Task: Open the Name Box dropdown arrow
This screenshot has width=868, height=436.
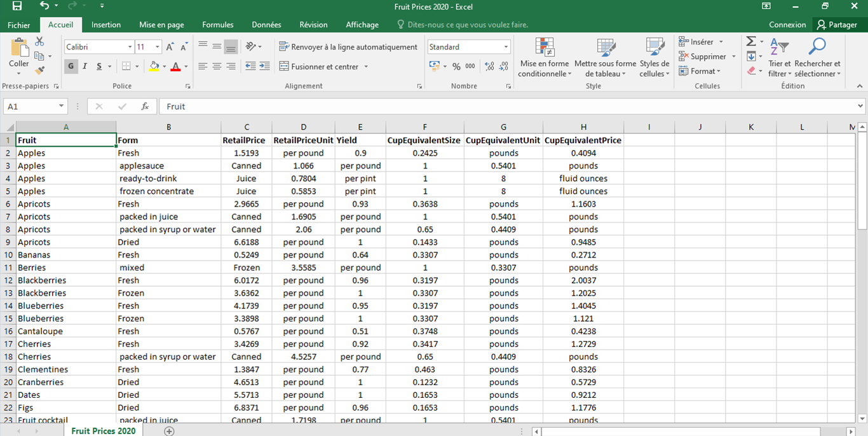Action: 61,106
